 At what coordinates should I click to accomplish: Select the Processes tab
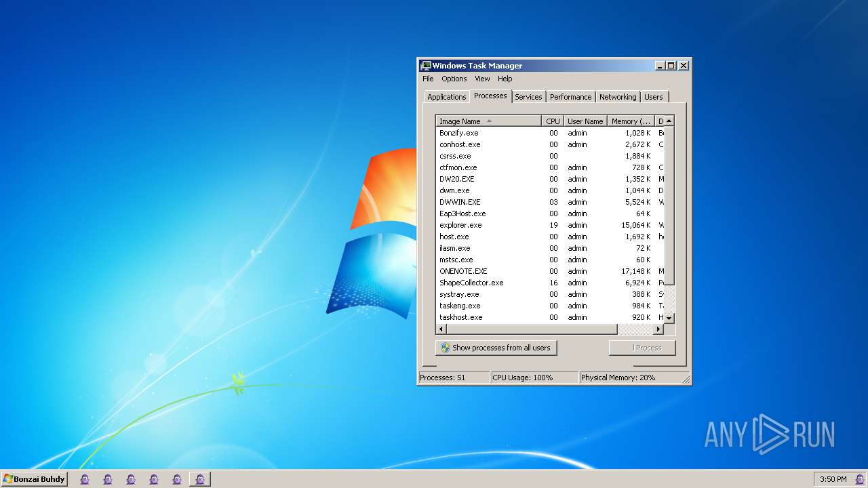490,96
